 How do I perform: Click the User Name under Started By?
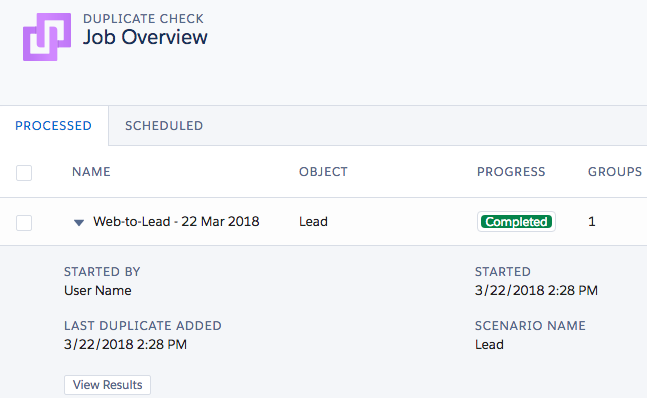click(x=98, y=290)
